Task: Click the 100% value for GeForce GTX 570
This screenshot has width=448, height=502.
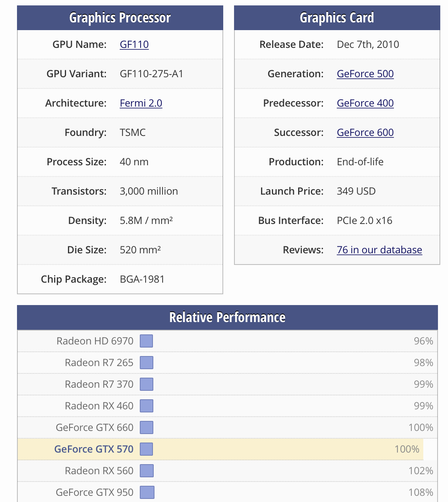Action: point(407,449)
